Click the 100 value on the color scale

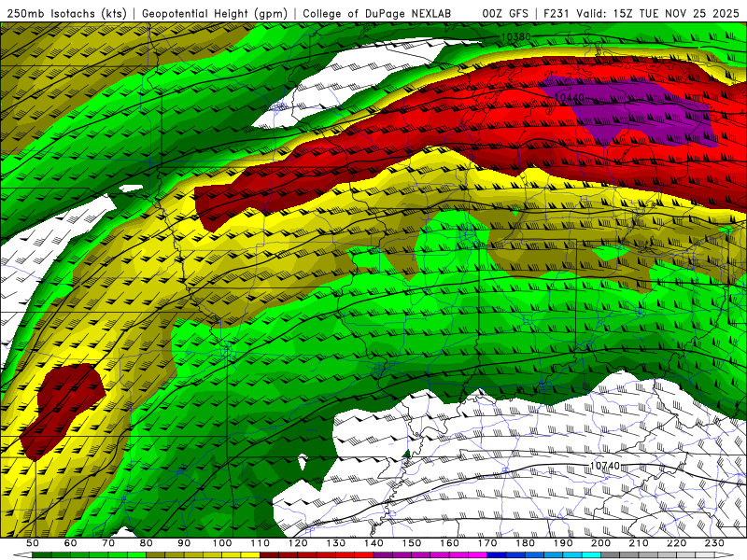(x=221, y=543)
